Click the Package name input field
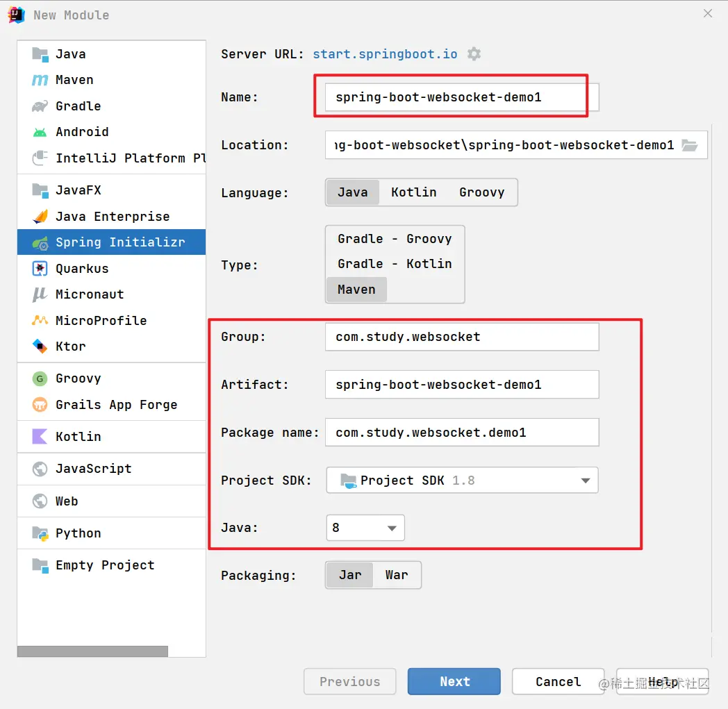The height and width of the screenshot is (709, 728). coord(462,433)
